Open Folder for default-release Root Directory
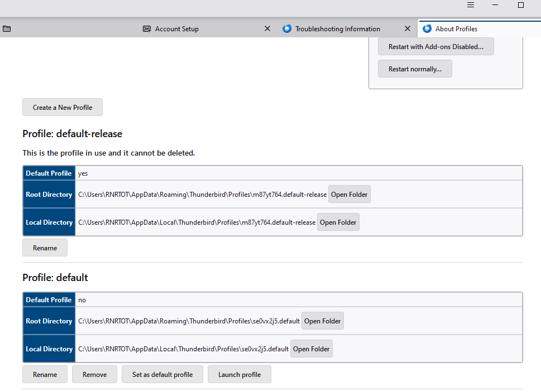Image resolution: width=541 pixels, height=392 pixels. coord(349,194)
